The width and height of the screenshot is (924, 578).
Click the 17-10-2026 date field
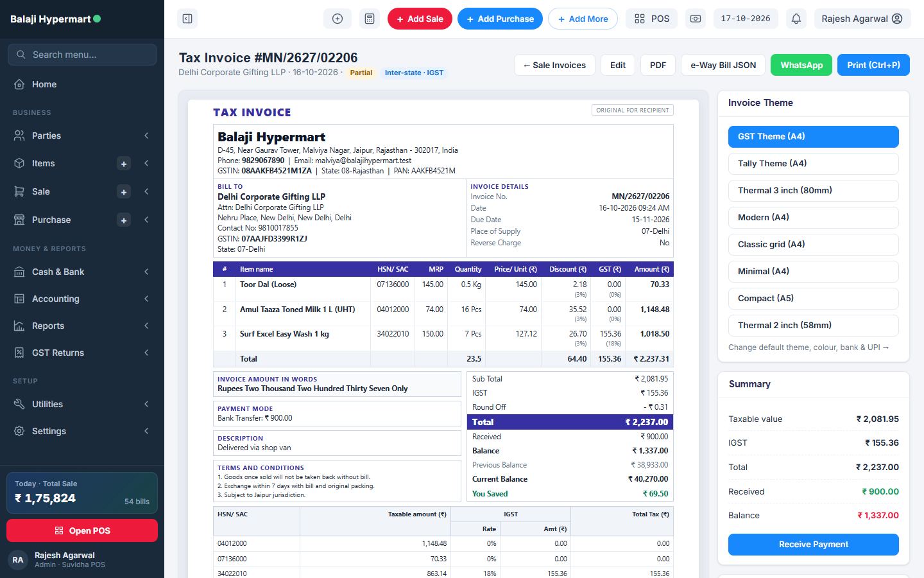(746, 19)
